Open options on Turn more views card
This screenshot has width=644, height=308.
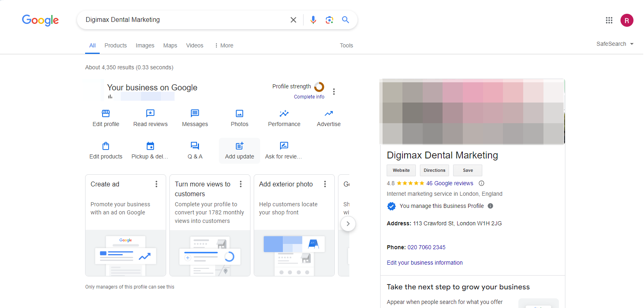[241, 184]
